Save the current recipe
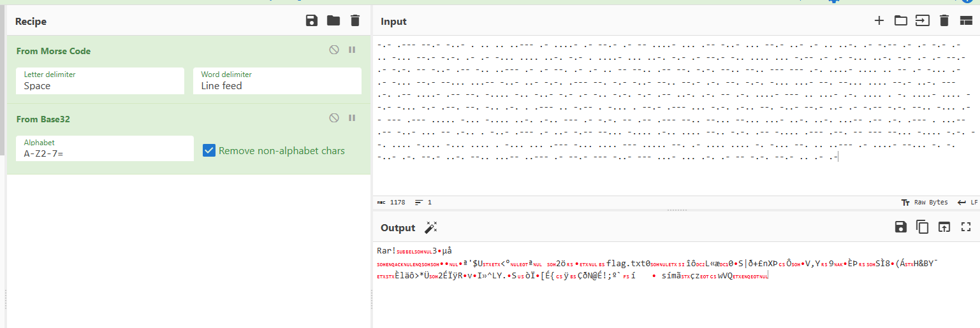Viewport: 980px width, 328px height. coord(312,21)
